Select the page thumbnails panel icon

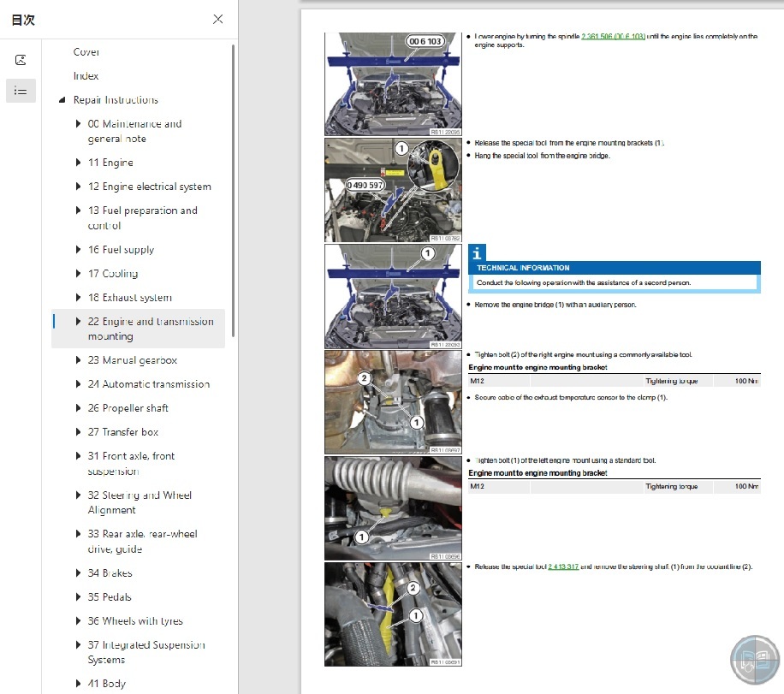(21, 60)
